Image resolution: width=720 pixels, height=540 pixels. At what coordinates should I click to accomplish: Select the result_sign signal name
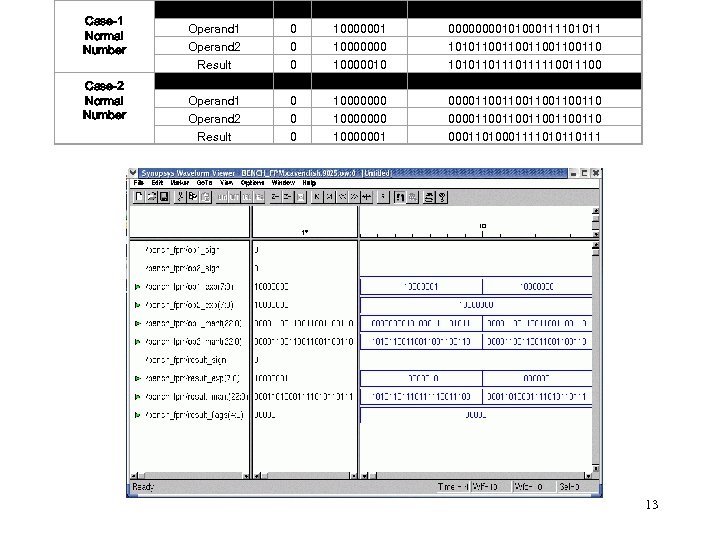[185, 360]
